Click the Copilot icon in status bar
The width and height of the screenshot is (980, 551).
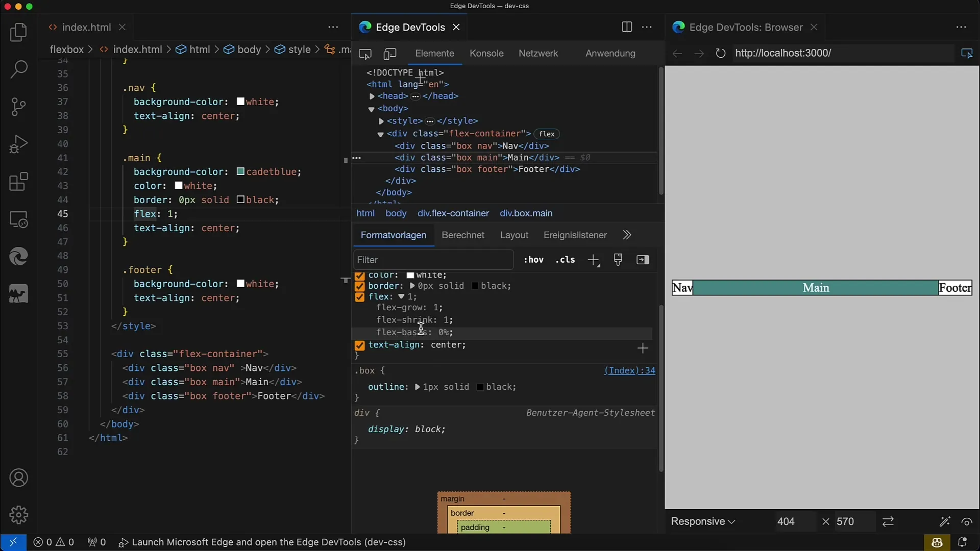point(937,542)
